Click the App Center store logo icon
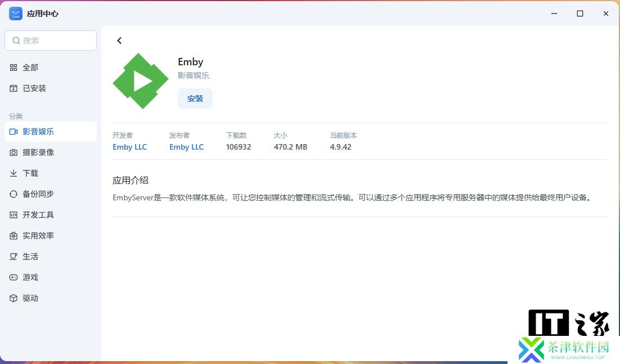 click(x=16, y=14)
